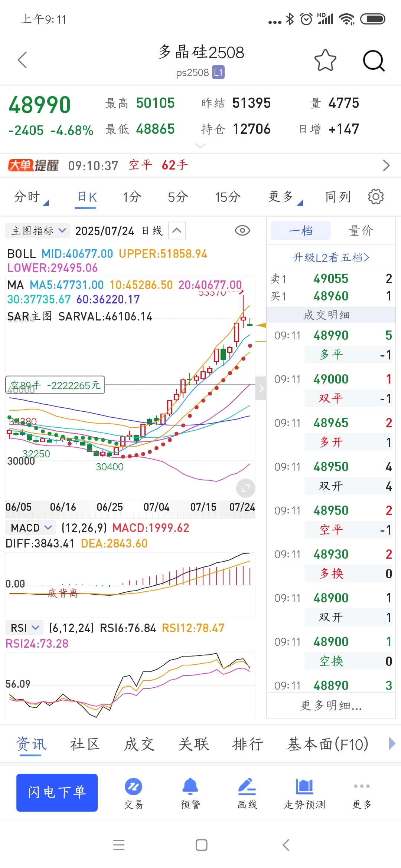Tap MACD:1999.62 value
Viewport: 401px width, 868px height.
coord(151,527)
